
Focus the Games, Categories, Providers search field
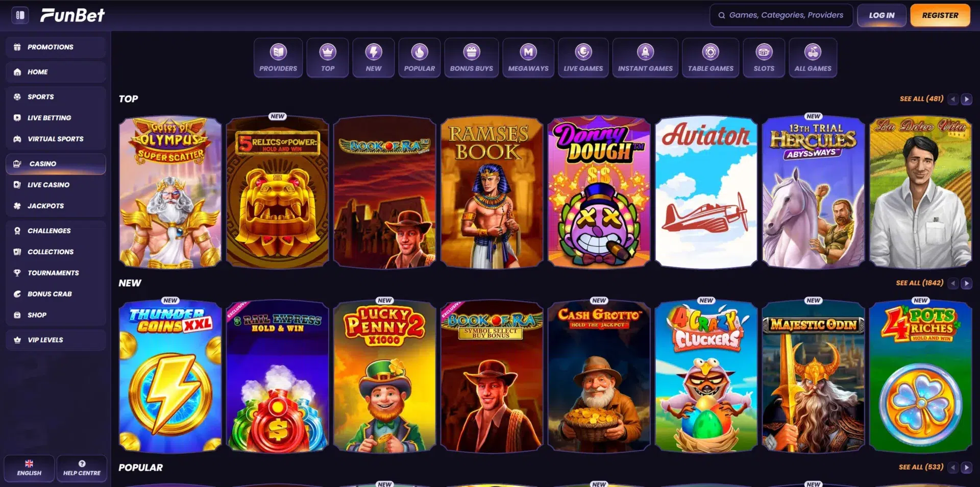pos(781,15)
